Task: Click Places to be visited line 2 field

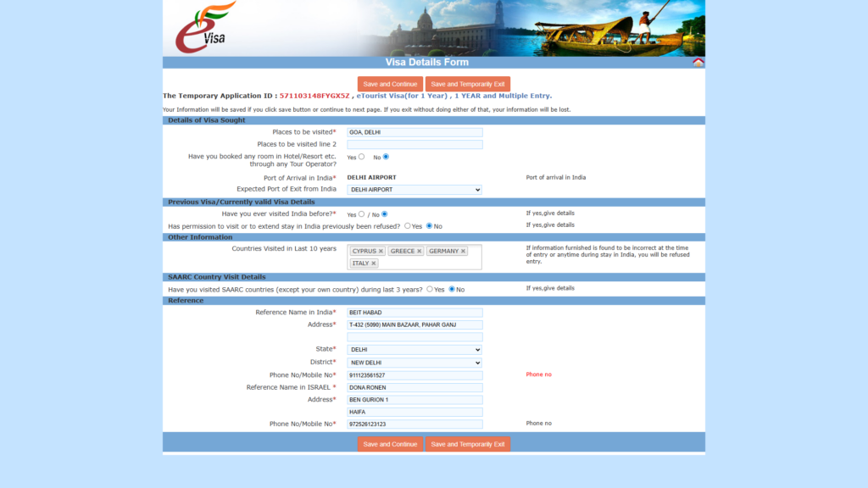Action: tap(415, 145)
